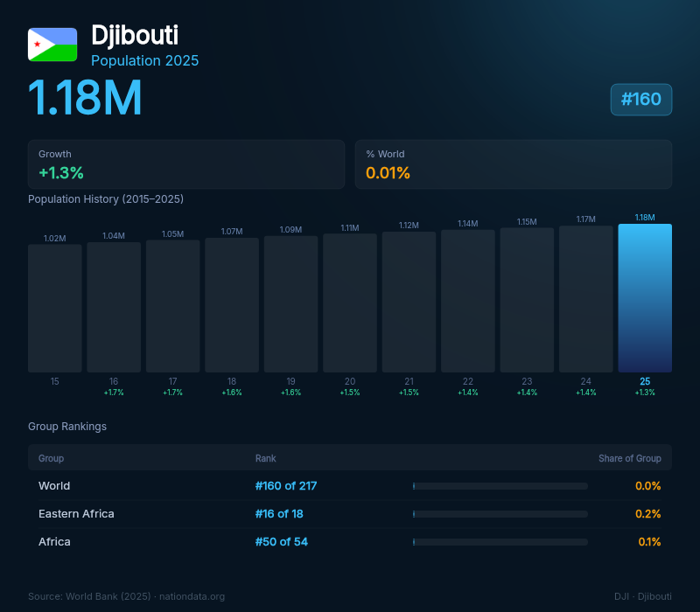Click the DJI · Djibouti footer code
The width and height of the screenshot is (700, 612).
pos(643,596)
